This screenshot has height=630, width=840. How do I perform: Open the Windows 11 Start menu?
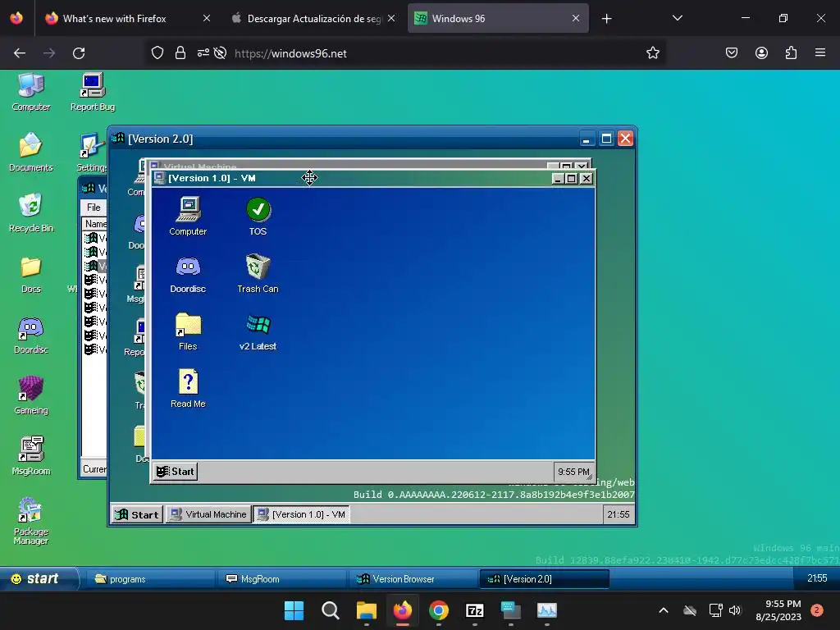click(294, 610)
